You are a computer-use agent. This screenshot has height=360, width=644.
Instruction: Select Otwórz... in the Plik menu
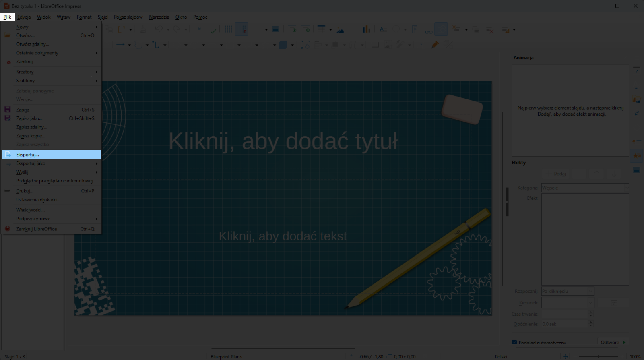[x=51, y=35]
